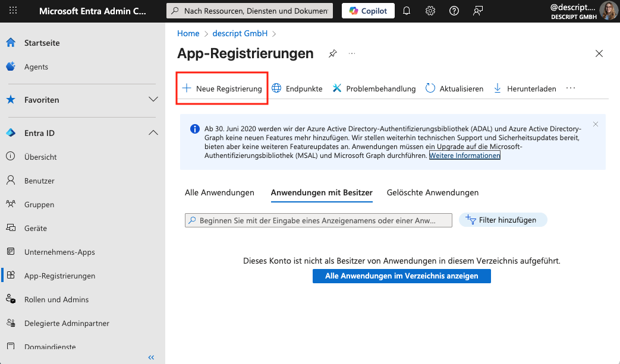Expand the Favoriten section
The height and width of the screenshot is (364, 620).
click(153, 99)
